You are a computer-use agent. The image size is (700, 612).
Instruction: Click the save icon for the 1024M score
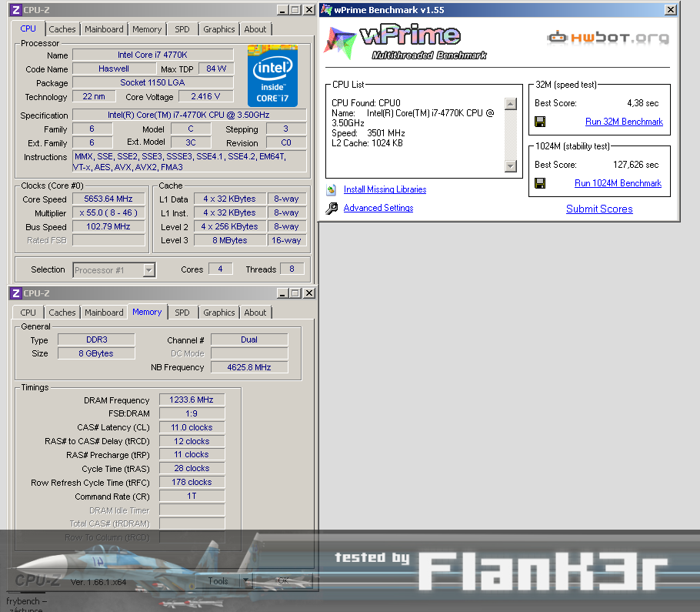click(540, 183)
